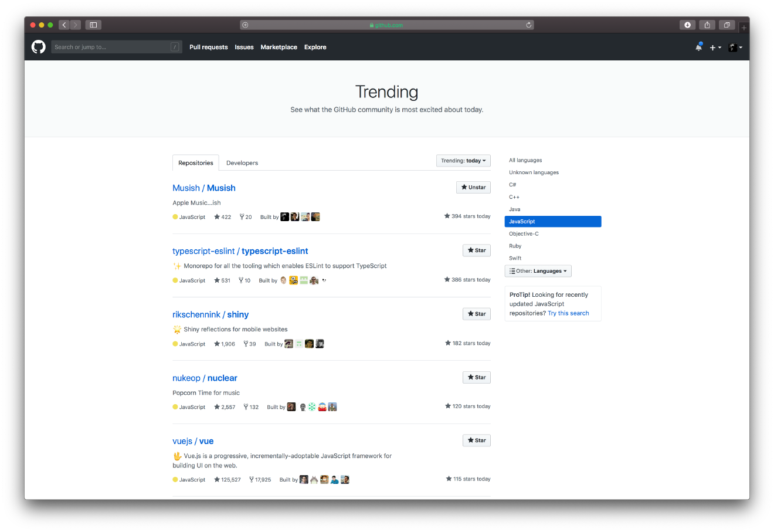Screen dimensions: 774x532
Task: Select the Java language filter
Action: (514, 209)
